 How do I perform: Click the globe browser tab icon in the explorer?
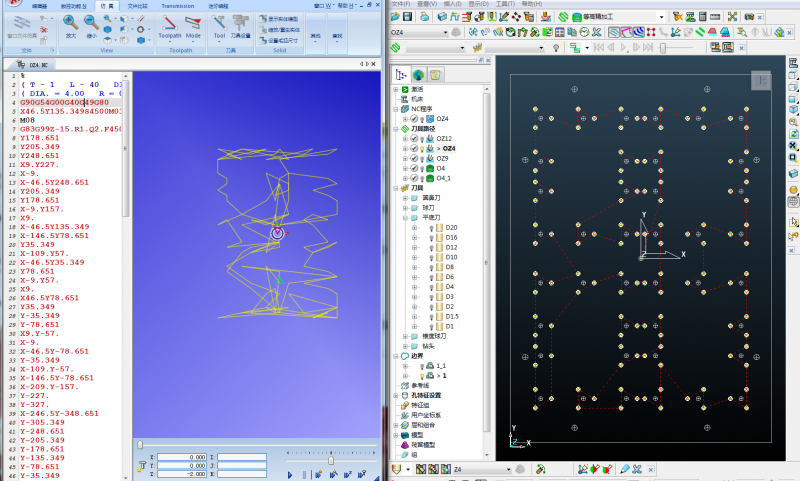(418, 75)
